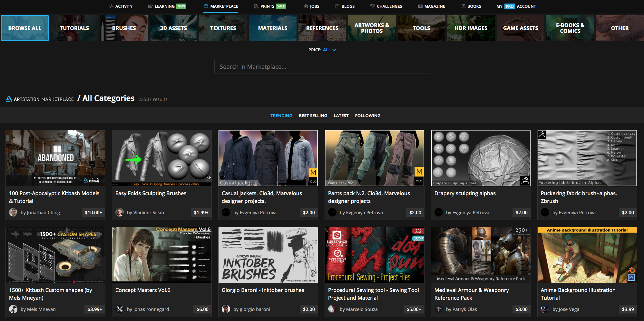Click Jonathan Ching's avatar
This screenshot has width=644, height=321.
click(13, 212)
